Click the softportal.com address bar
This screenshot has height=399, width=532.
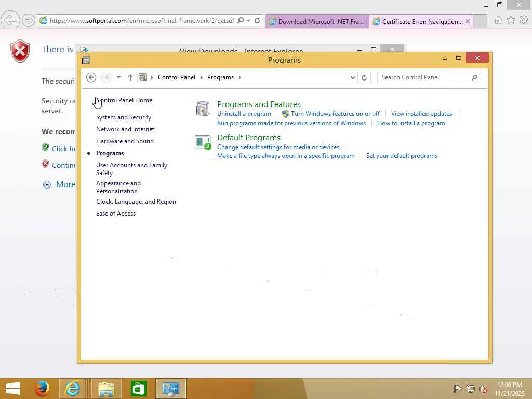(141, 21)
